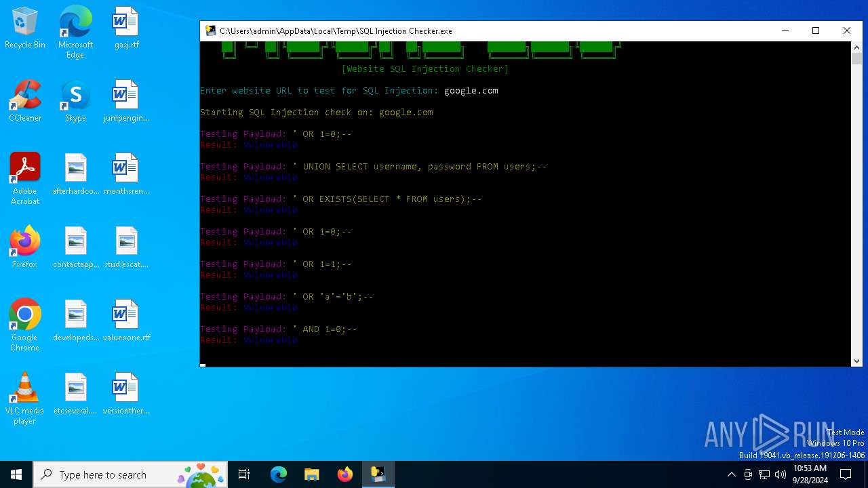This screenshot has height=488, width=868.
Task: Open CCleaner desktop shortcut
Action: pyautogui.click(x=25, y=100)
